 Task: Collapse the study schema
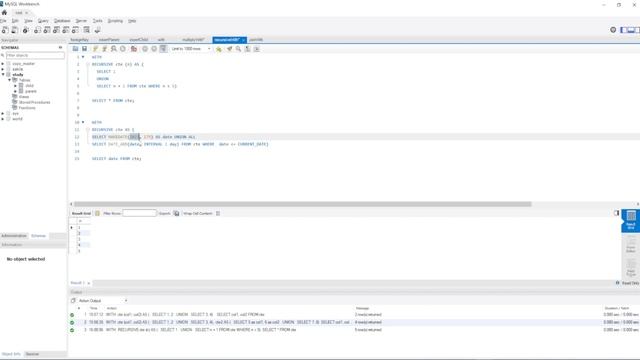pos(3,75)
